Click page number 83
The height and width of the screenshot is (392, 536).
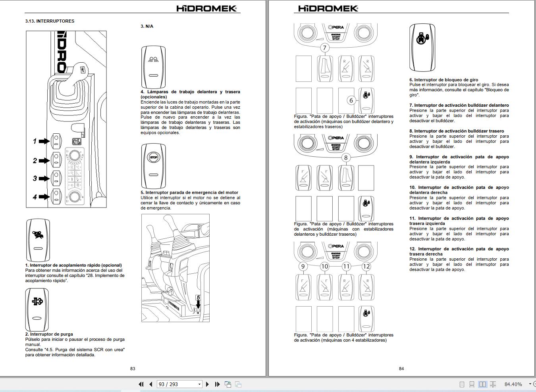(x=133, y=369)
